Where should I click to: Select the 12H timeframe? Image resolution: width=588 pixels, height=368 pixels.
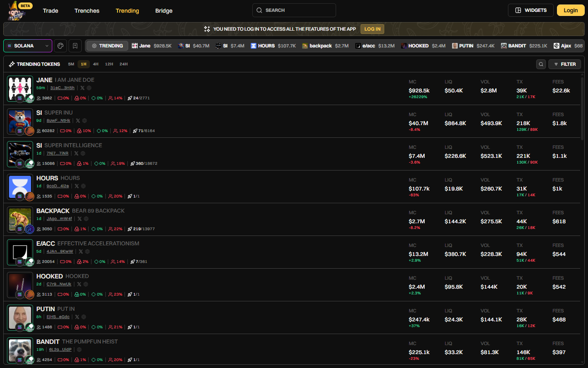tap(109, 64)
